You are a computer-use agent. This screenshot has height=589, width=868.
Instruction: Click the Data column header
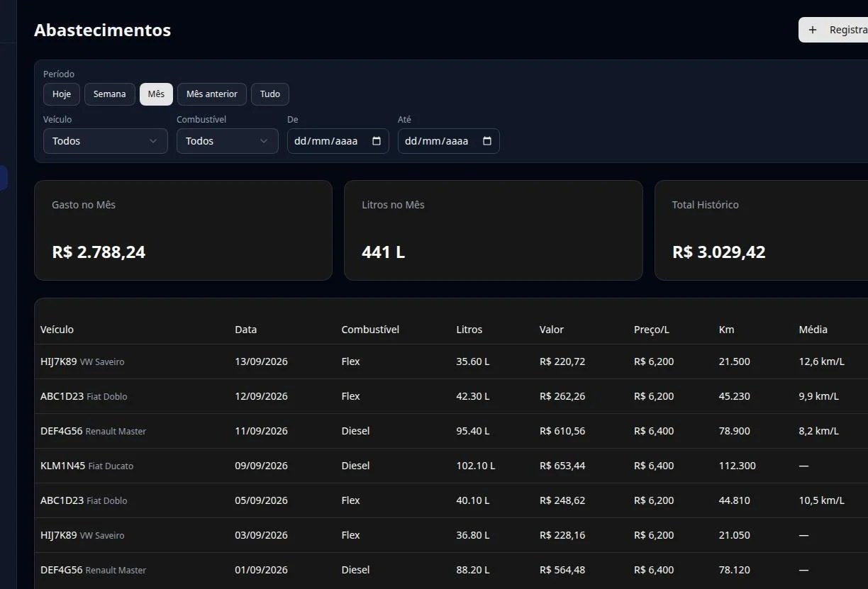(x=246, y=330)
